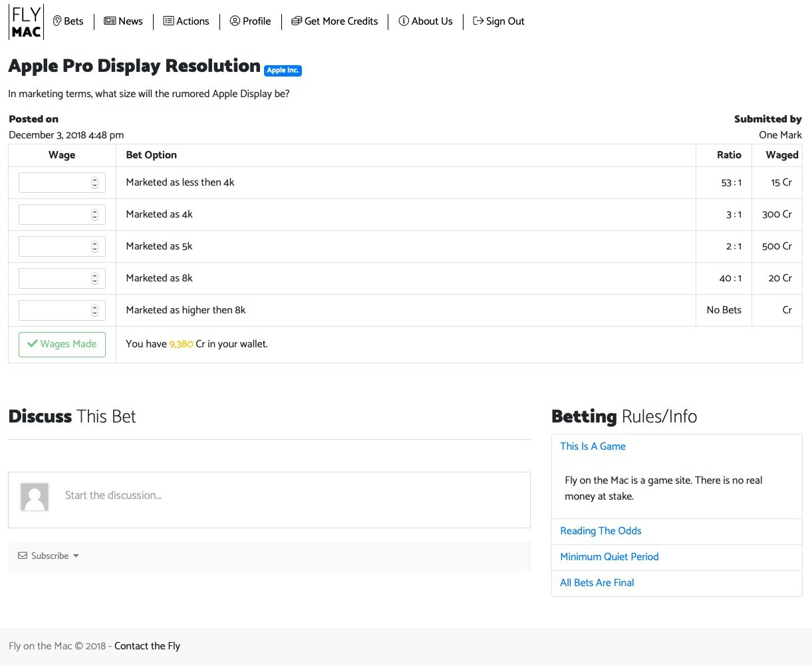Screen dimensions: 812x666
Task: Open the 'This Is A Game' rules link
Action: click(x=593, y=446)
